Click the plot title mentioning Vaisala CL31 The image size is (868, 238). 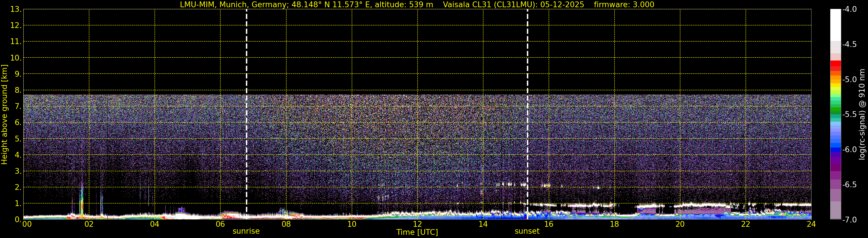(417, 4)
